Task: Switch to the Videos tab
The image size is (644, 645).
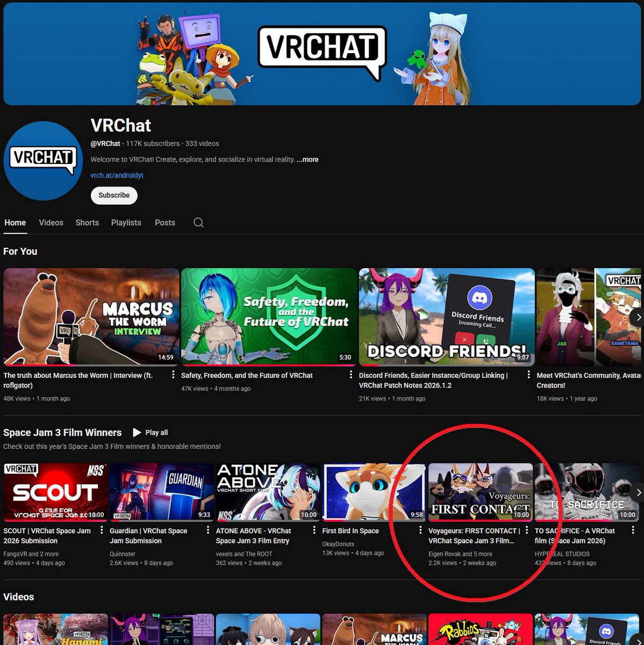Action: (x=51, y=223)
